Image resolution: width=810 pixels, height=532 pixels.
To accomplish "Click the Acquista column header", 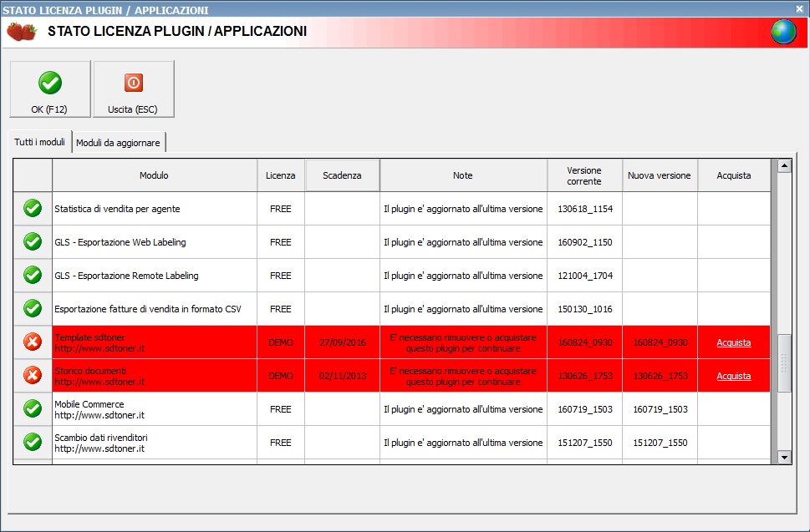I will point(734,175).
